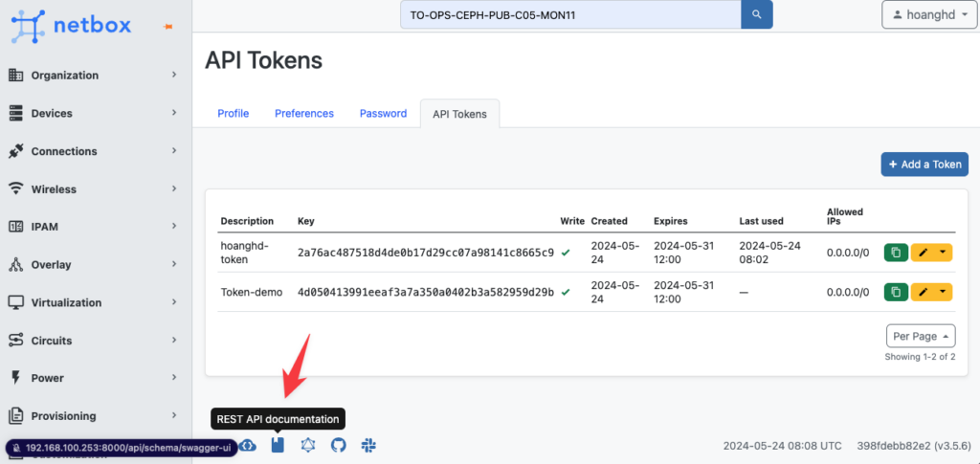Click the Devices server icon

(15, 113)
